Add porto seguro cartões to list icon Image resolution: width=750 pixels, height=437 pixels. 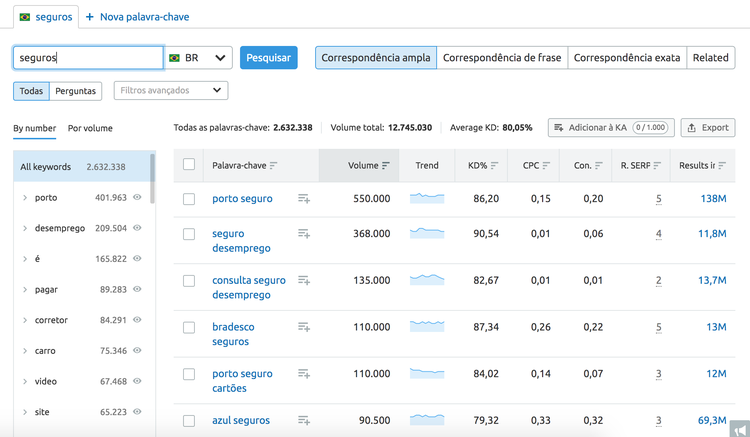click(x=304, y=373)
